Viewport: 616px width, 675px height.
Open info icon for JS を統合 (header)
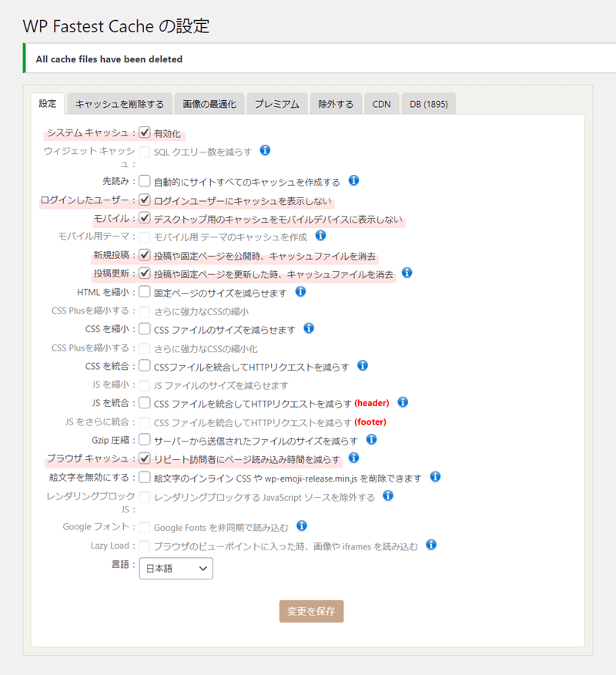click(x=403, y=402)
